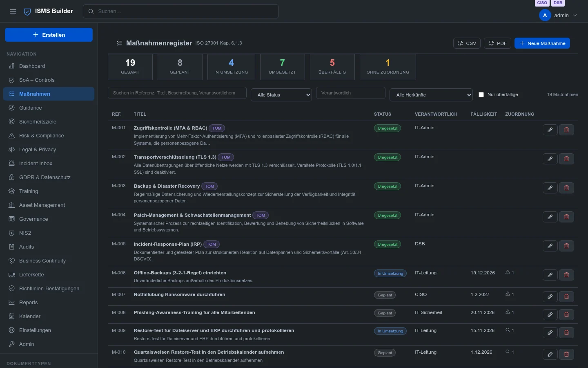Open the Asset Management page
Screen dimensions: 588x368
49,205
